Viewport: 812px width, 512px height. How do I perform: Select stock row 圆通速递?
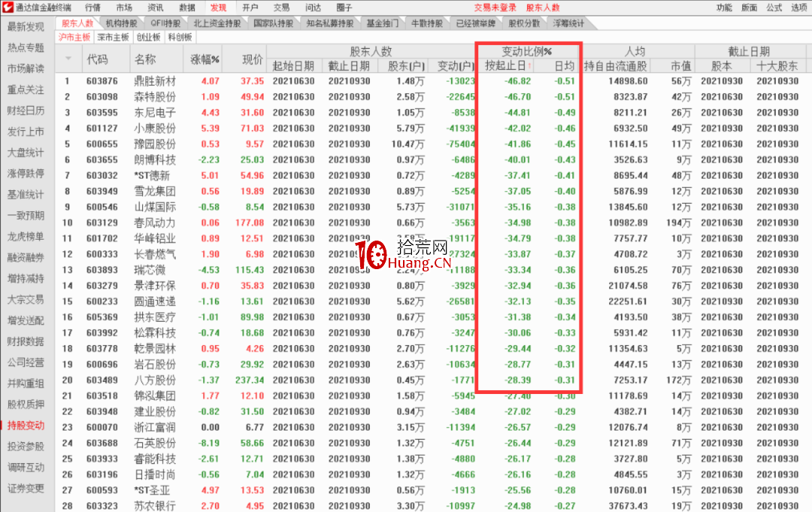click(432, 301)
